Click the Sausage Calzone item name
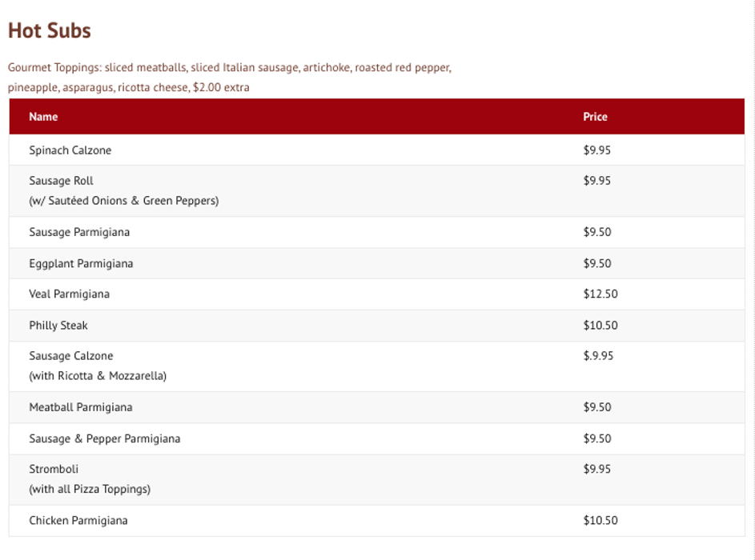Viewport: 755px width, 560px height. click(71, 356)
